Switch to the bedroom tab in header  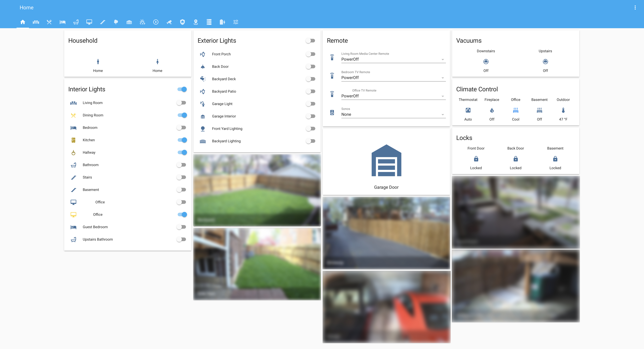[x=62, y=22]
